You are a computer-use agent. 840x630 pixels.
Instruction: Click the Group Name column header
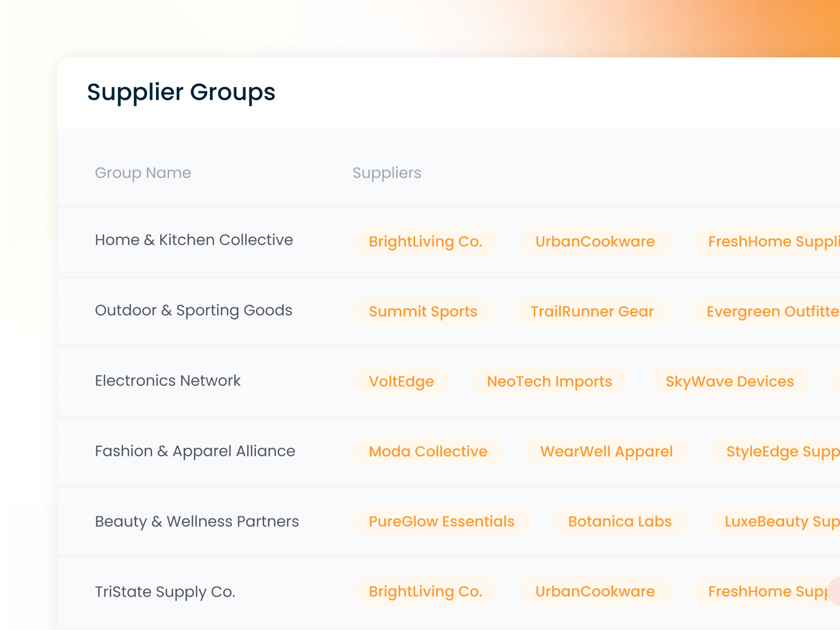pyautogui.click(x=143, y=173)
